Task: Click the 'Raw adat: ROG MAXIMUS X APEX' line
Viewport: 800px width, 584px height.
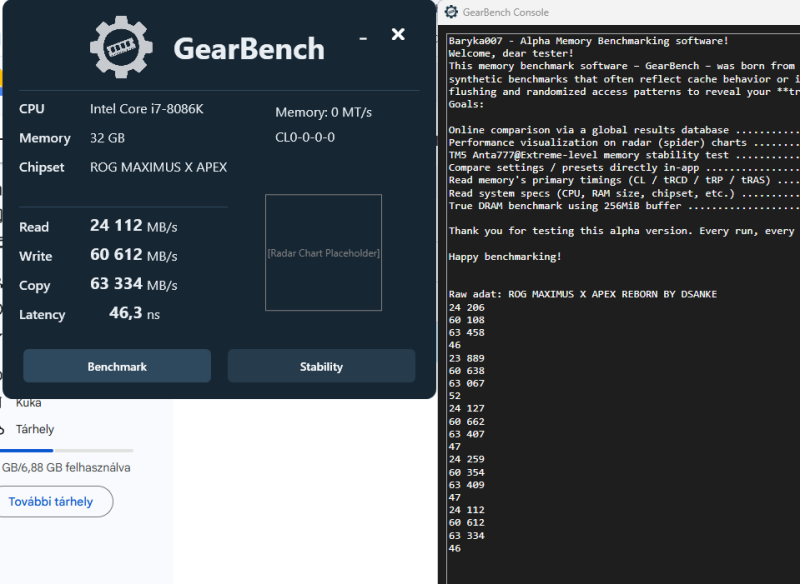Action: click(583, 294)
